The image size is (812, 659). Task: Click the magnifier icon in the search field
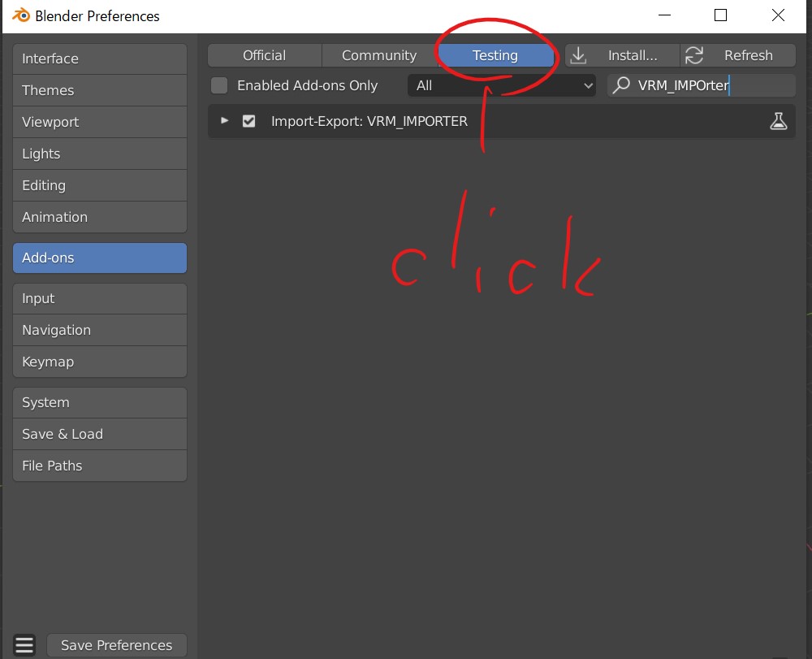click(620, 85)
